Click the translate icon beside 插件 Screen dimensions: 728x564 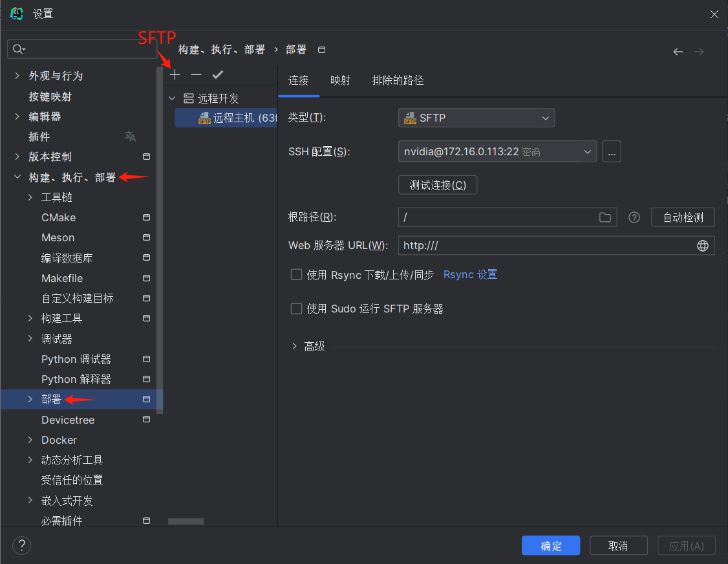pos(130,136)
